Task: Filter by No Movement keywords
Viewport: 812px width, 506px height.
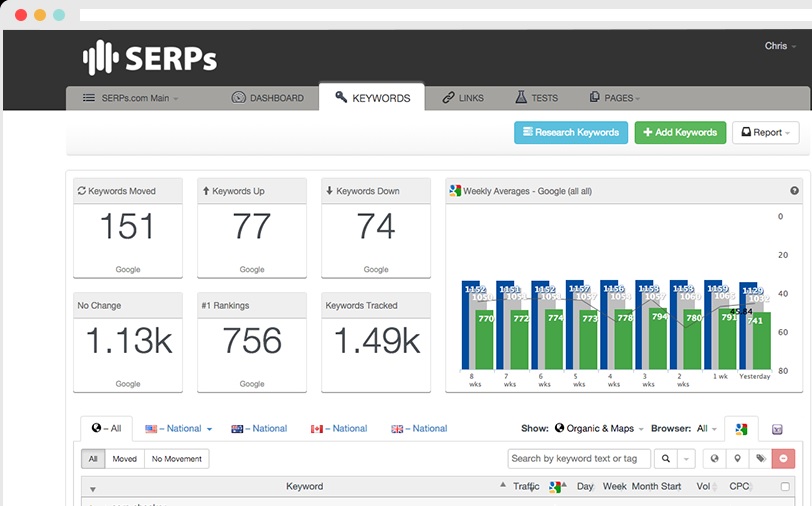Action: (x=177, y=459)
